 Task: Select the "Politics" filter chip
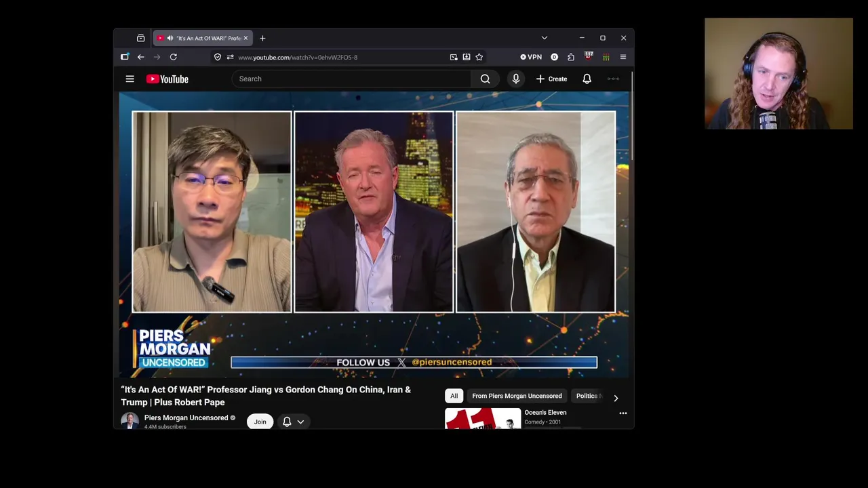pyautogui.click(x=587, y=396)
